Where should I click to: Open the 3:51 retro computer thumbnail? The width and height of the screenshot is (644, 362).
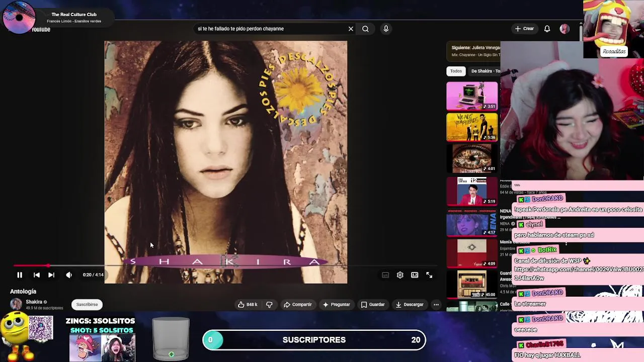472,96
